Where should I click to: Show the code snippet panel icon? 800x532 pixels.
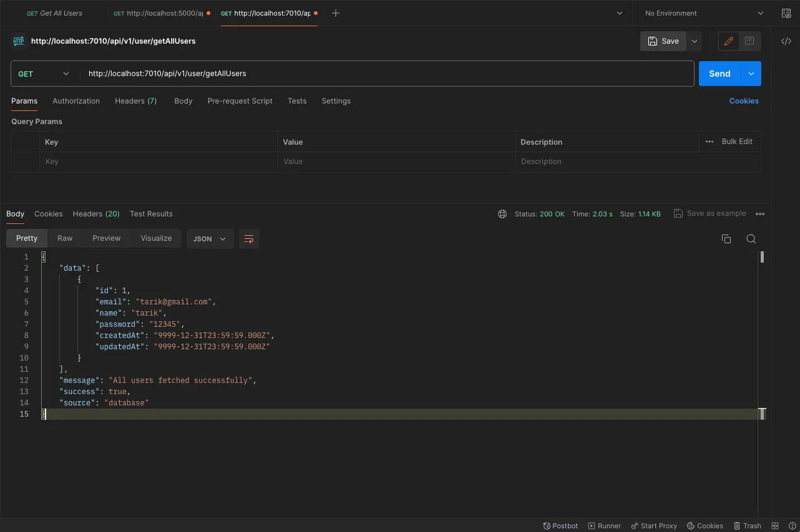tap(786, 41)
